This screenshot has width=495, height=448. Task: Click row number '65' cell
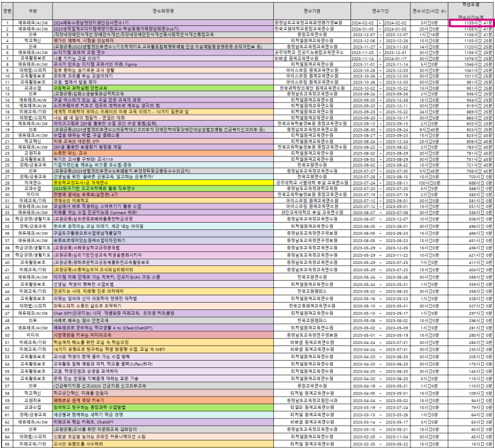click(x=7, y=443)
